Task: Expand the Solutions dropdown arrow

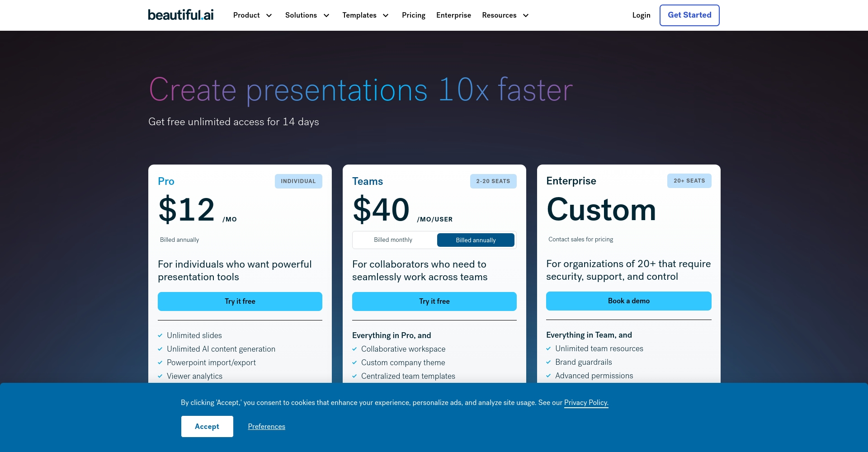Action: [x=326, y=15]
